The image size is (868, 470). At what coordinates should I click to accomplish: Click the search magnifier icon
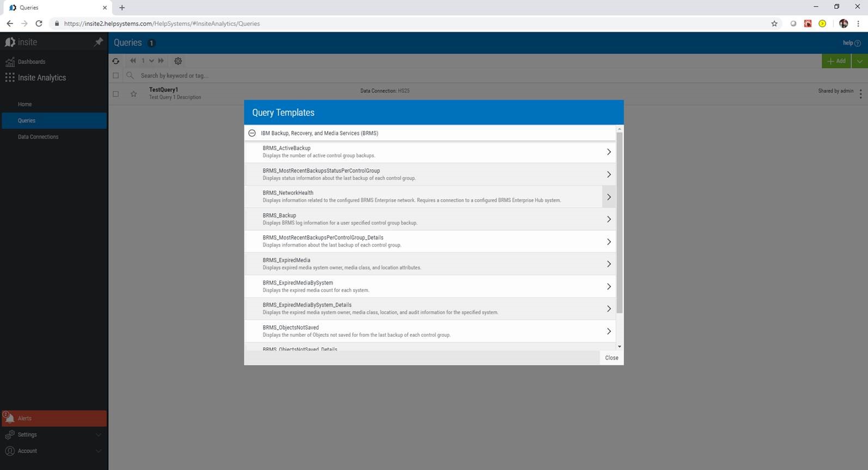[x=130, y=76]
